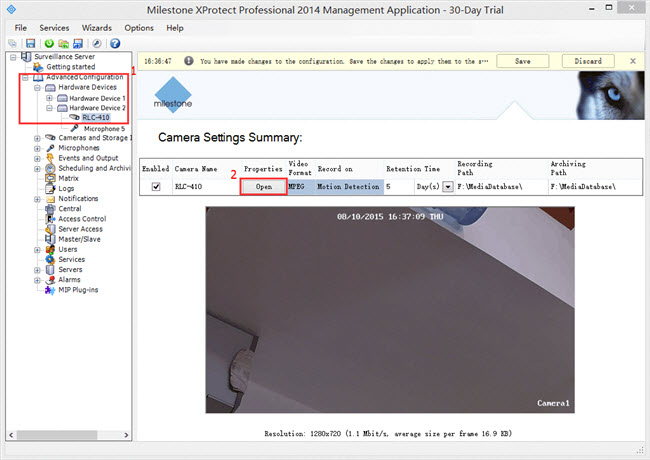
Task: Click the Scheduling and Archiving clock icon
Action: point(50,168)
